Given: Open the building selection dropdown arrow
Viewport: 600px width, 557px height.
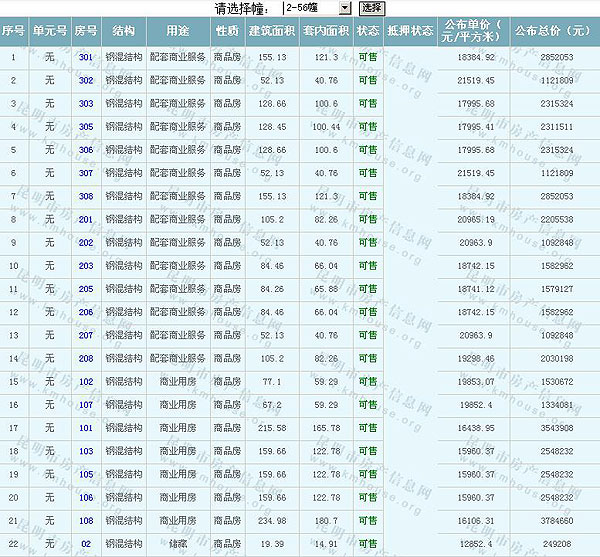Looking at the screenshot, I should pyautogui.click(x=345, y=8).
